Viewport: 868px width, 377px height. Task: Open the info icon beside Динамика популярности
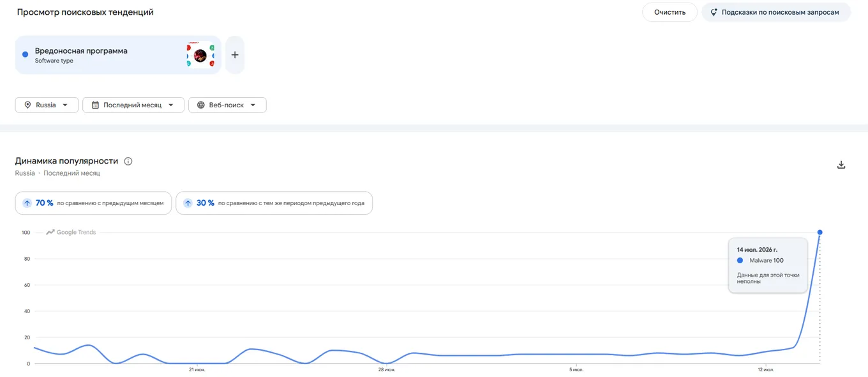[128, 161]
